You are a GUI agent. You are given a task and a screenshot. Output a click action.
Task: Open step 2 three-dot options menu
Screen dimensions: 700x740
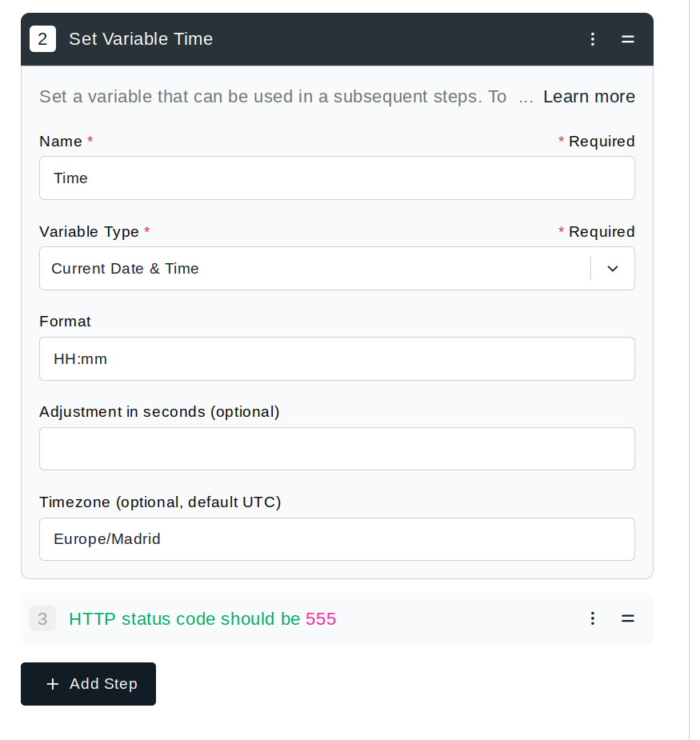[x=592, y=39]
